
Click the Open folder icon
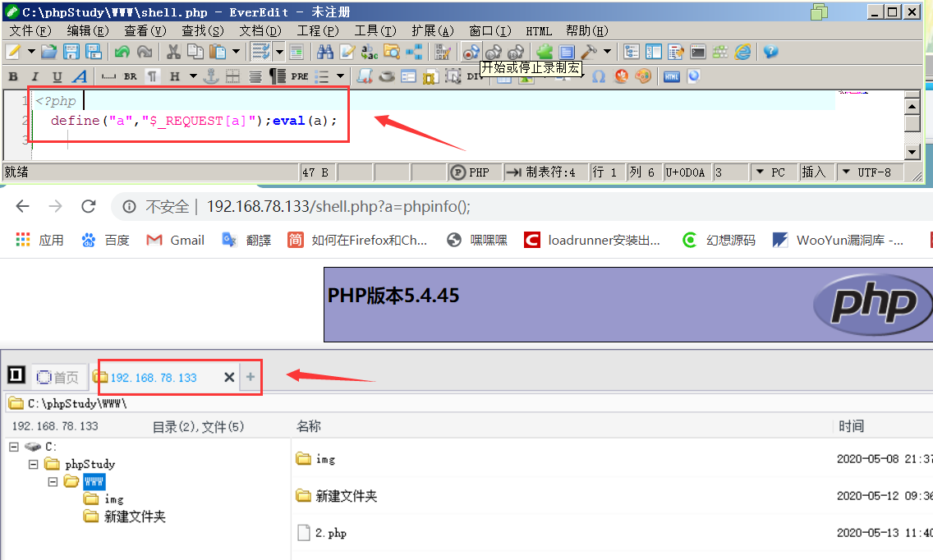[48, 53]
